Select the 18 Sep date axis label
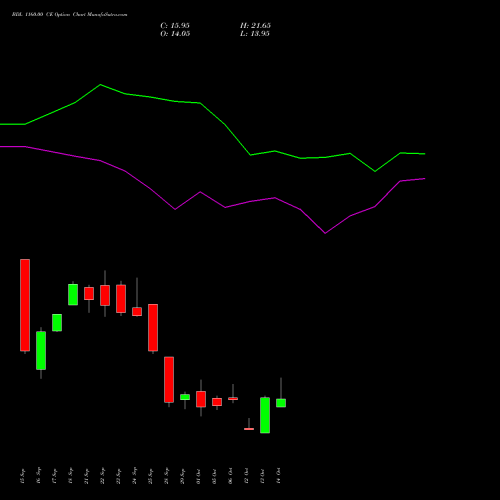Viewport: 500px width, 500px height. [x=71, y=476]
